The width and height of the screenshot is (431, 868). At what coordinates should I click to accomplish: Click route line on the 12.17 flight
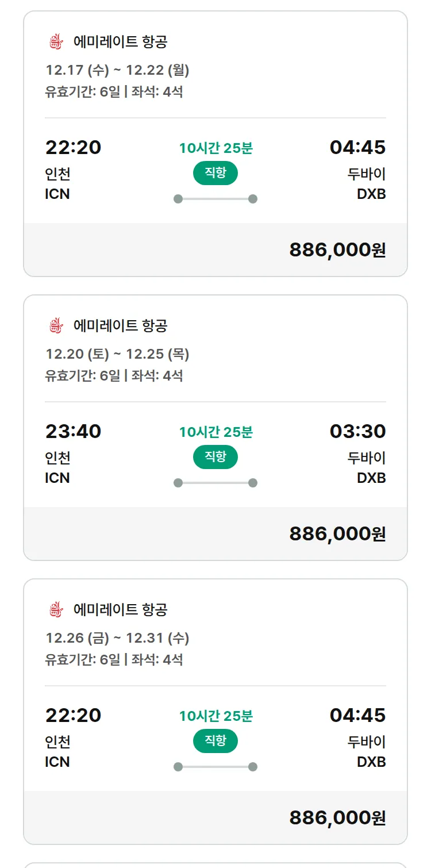[215, 199]
